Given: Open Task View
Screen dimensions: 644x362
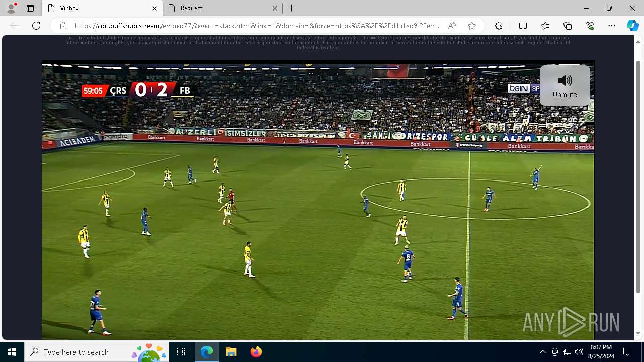Looking at the screenshot, I should 181,352.
